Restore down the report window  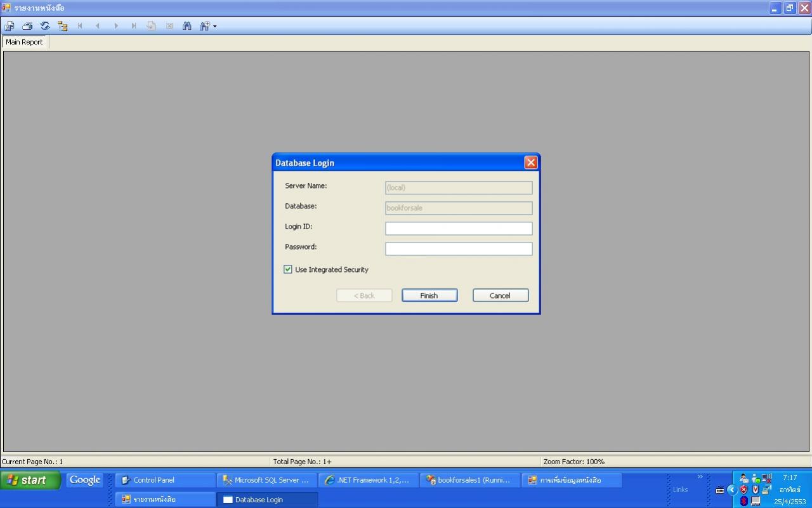790,8
